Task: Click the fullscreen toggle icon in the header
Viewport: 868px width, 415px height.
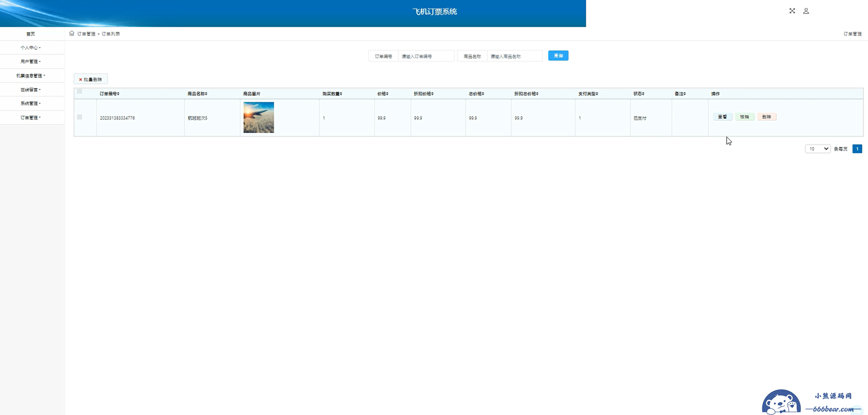Action: tap(792, 11)
